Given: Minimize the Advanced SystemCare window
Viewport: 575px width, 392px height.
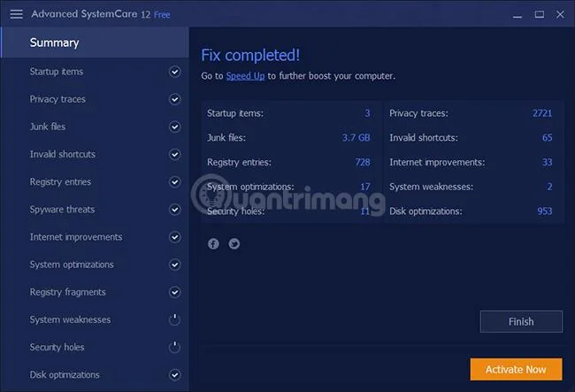Looking at the screenshot, I should pos(517,15).
